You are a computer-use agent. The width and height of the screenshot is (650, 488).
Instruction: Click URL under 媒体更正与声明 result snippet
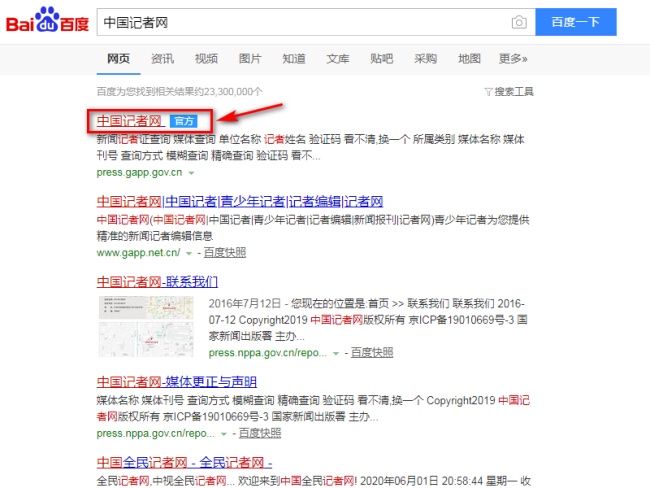tap(156, 433)
